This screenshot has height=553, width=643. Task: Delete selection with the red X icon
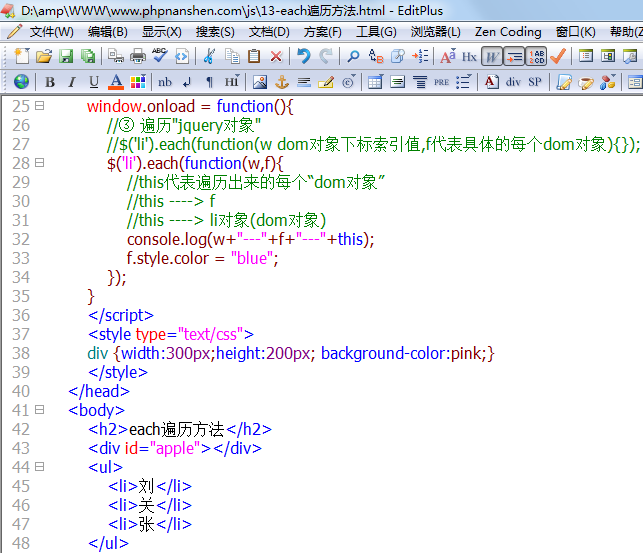pyautogui.click(x=276, y=56)
